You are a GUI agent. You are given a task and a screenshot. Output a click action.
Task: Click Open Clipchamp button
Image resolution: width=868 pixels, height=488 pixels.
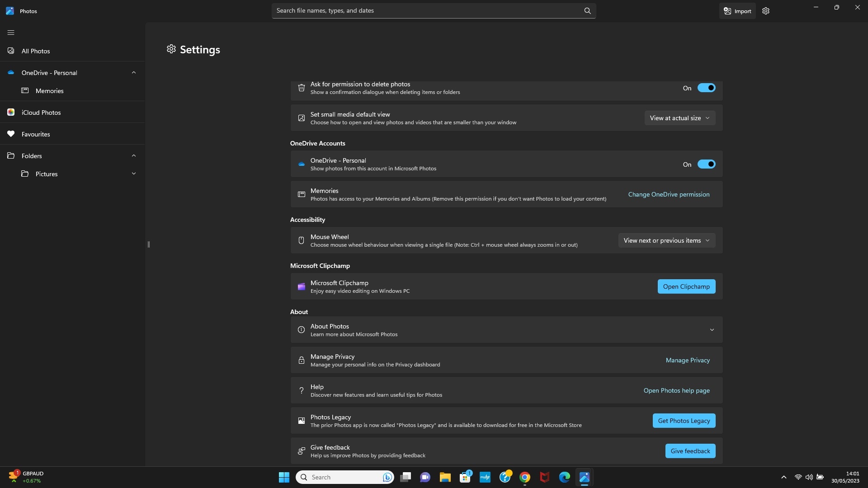coord(686,286)
